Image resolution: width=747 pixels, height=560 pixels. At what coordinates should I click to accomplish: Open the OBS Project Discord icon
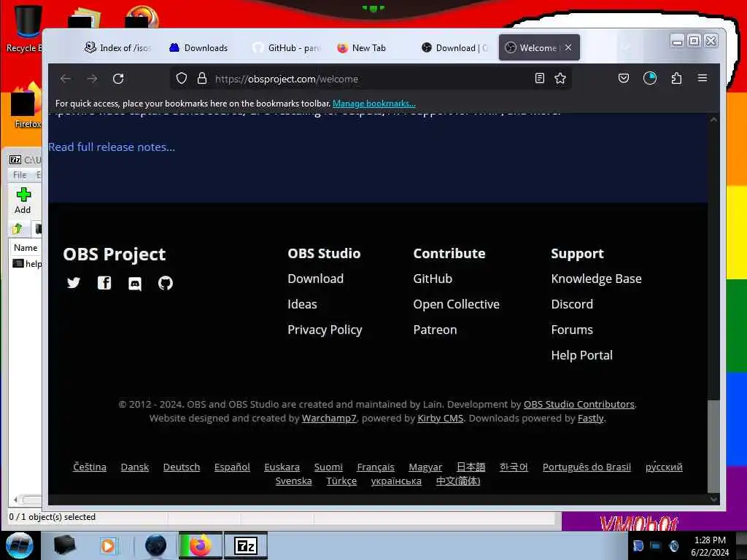tap(135, 284)
